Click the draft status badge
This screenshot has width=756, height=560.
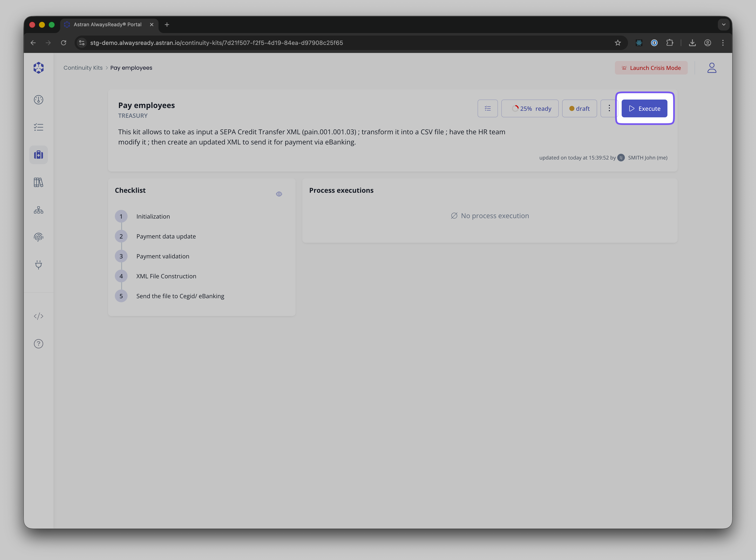click(x=579, y=108)
